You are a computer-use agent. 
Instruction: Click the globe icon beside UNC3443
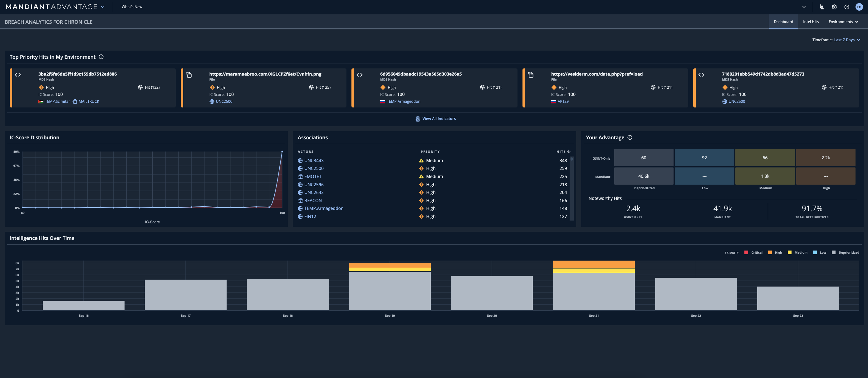point(300,161)
